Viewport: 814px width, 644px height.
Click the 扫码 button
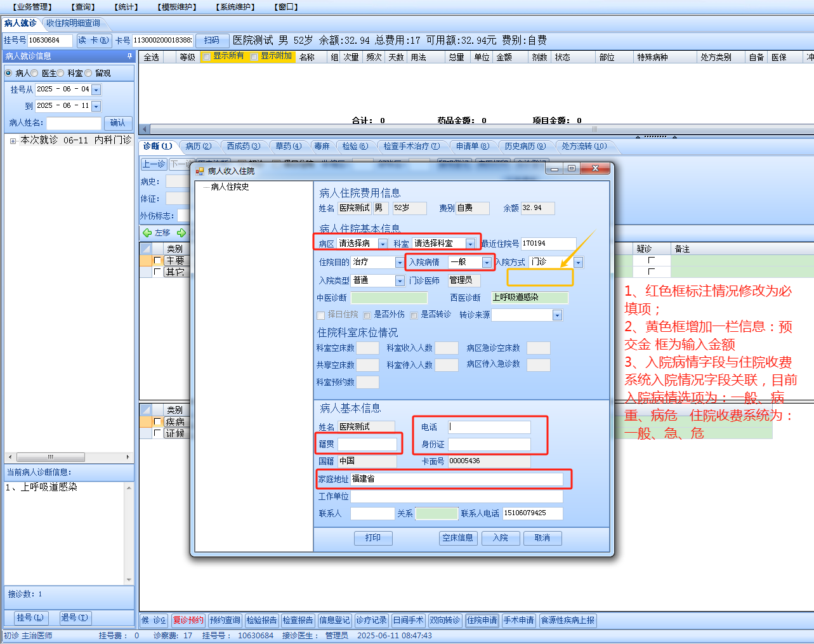[212, 41]
